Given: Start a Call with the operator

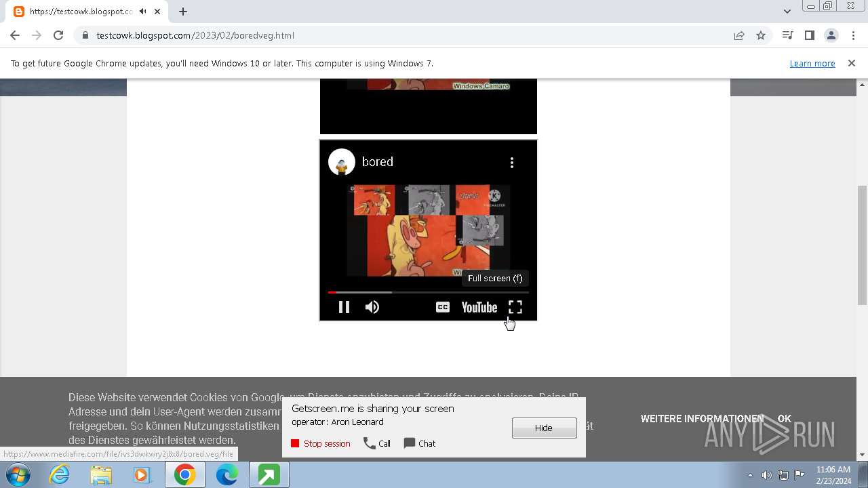Looking at the screenshot, I should 377,443.
